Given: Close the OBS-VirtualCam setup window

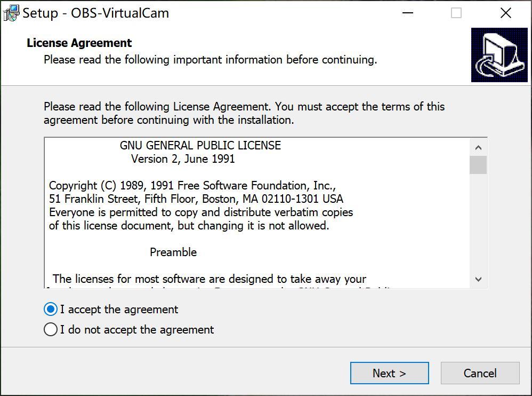Looking at the screenshot, I should pos(505,13).
